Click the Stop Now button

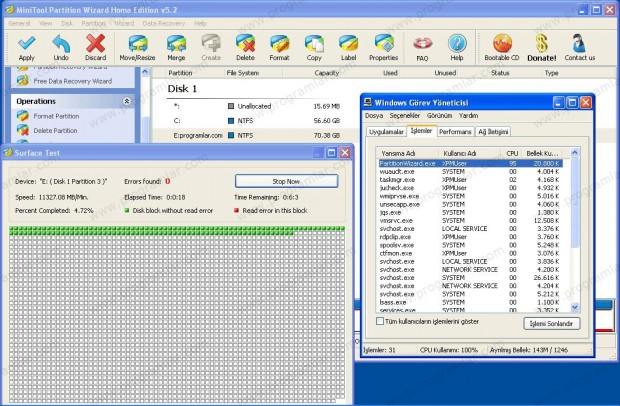pos(286,181)
